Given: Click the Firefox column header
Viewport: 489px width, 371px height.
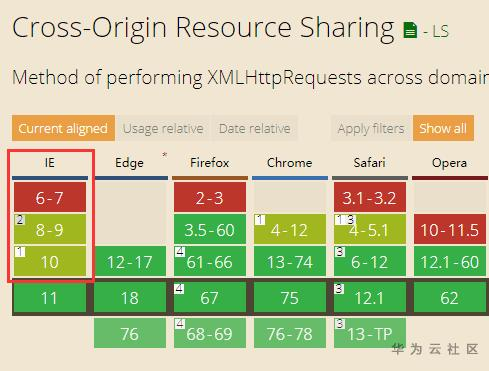Looking at the screenshot, I should [210, 163].
